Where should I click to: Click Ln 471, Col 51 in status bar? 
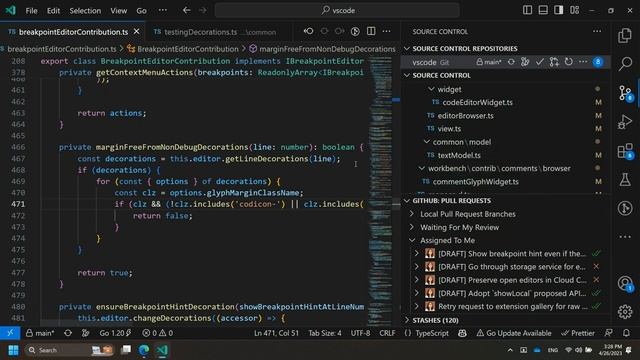(x=276, y=333)
